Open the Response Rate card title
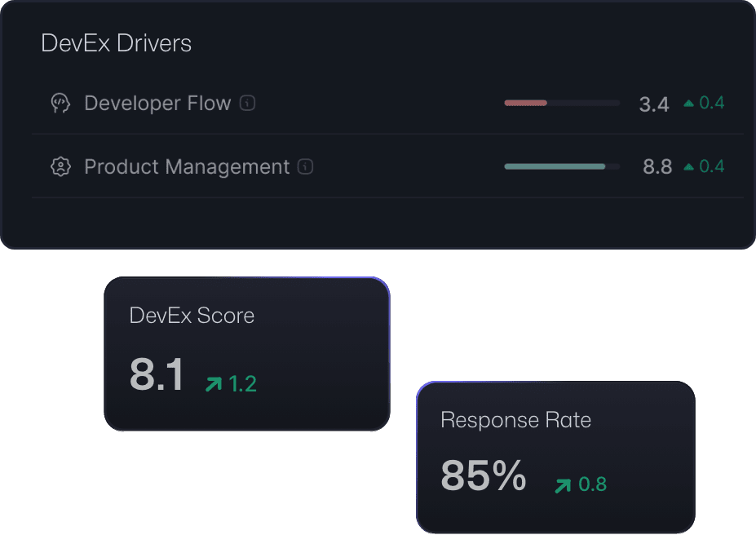This screenshot has width=756, height=535. point(515,420)
